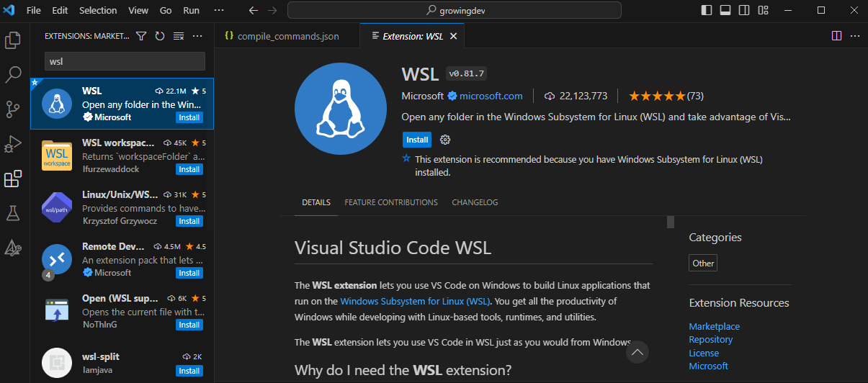Open the microsoft.com publisher link
The width and height of the screenshot is (868, 383).
tap(491, 96)
